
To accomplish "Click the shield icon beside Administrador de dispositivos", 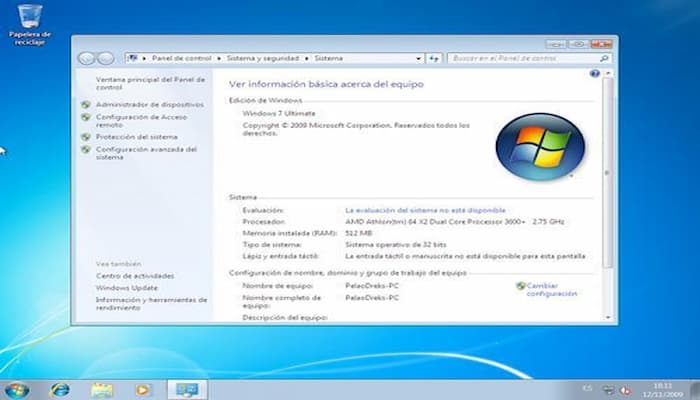I will [x=86, y=104].
